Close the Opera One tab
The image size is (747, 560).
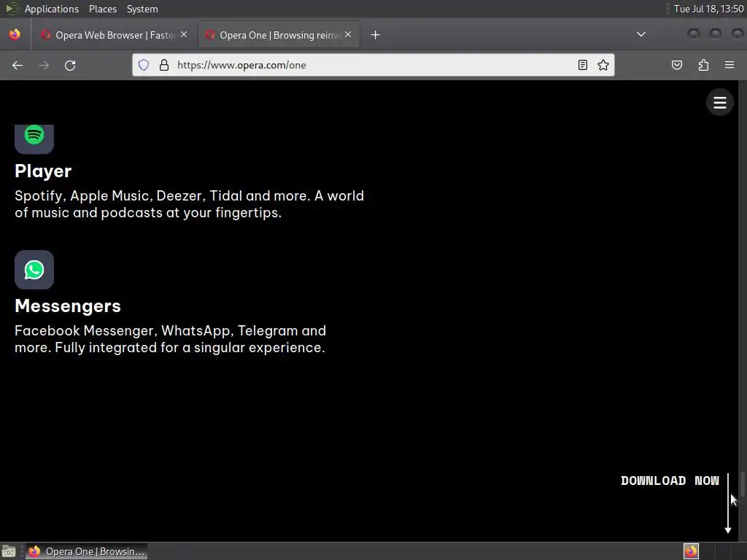point(348,35)
